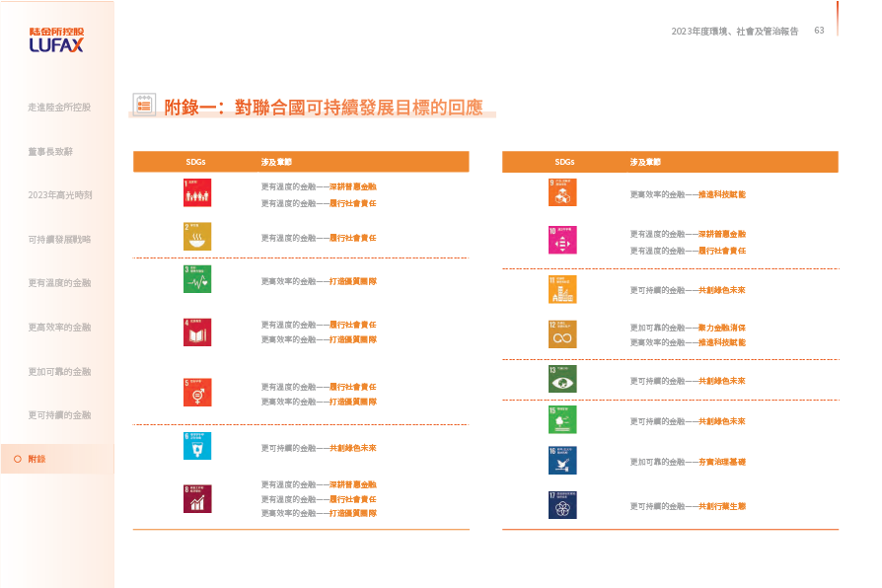The height and width of the screenshot is (588, 882).
Task: Follow the 夯實治理基礎 link in SDG 16 row
Action: [x=721, y=462]
